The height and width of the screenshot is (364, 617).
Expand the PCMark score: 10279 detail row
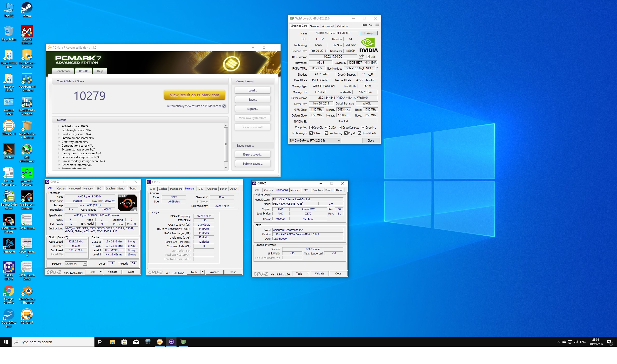tap(59, 126)
